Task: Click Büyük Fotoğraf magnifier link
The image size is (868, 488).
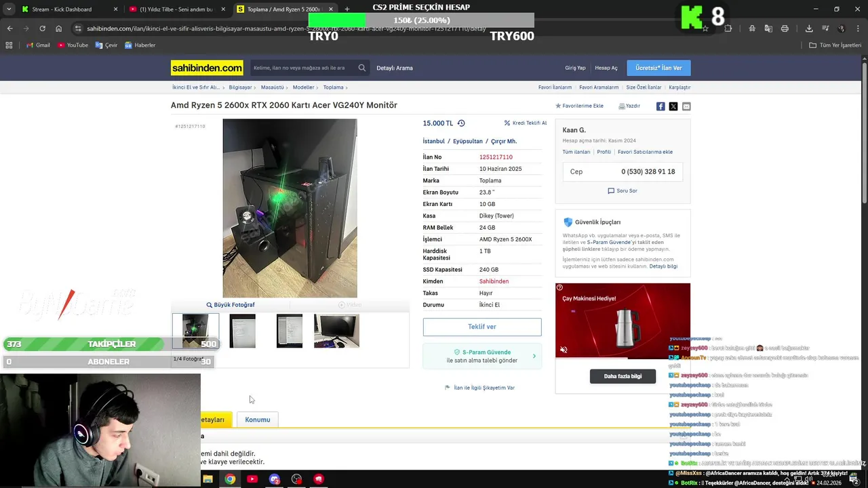Action: tap(231, 305)
